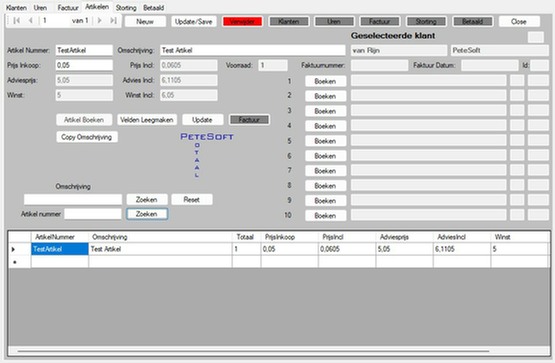Focus the Voorraad field
This screenshot has width=555, height=363.
[x=273, y=65]
